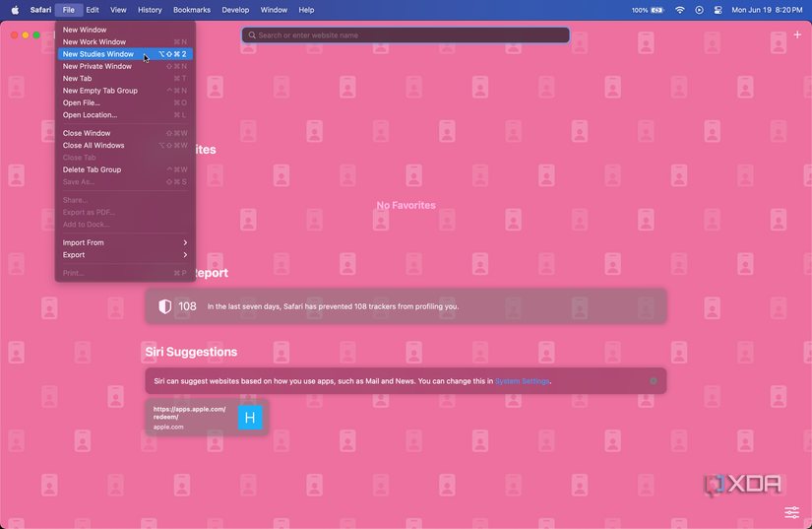Click the privacy shield icon
This screenshot has height=529, width=812.
164,306
